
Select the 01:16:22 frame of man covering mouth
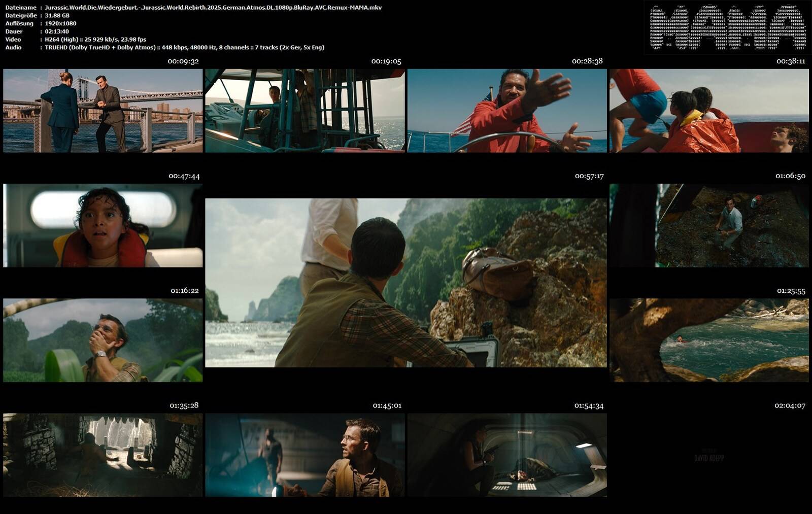pyautogui.click(x=103, y=340)
